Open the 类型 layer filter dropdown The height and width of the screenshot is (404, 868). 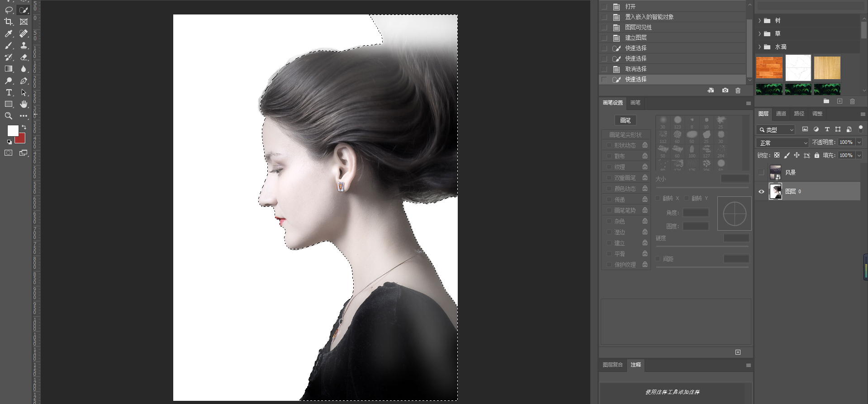(775, 130)
